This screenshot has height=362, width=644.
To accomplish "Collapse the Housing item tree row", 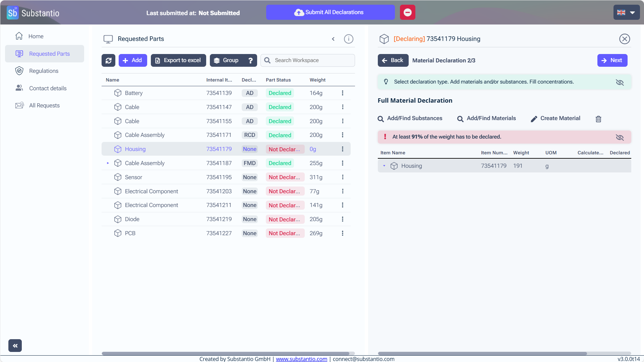I will pos(384,166).
